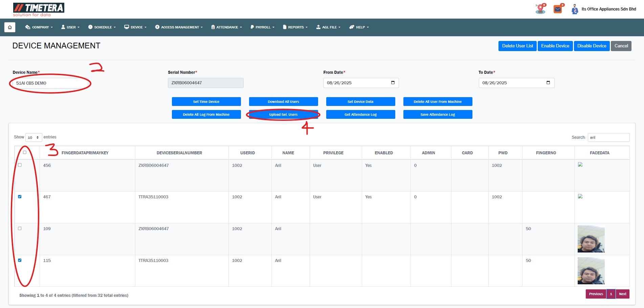Open the To Date calendar picker icon
This screenshot has width=644, height=308.
tap(548, 83)
